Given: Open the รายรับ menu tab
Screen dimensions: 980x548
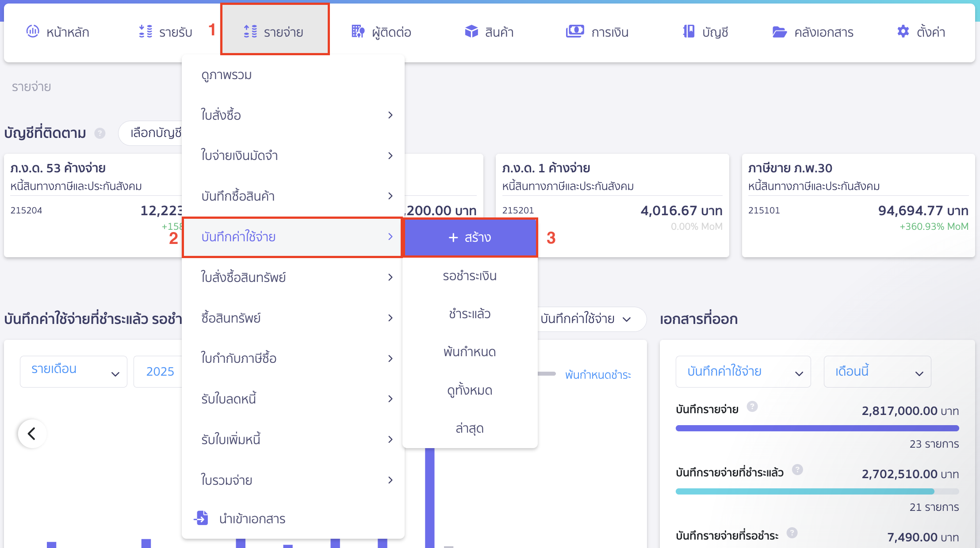Looking at the screenshot, I should pos(165,32).
